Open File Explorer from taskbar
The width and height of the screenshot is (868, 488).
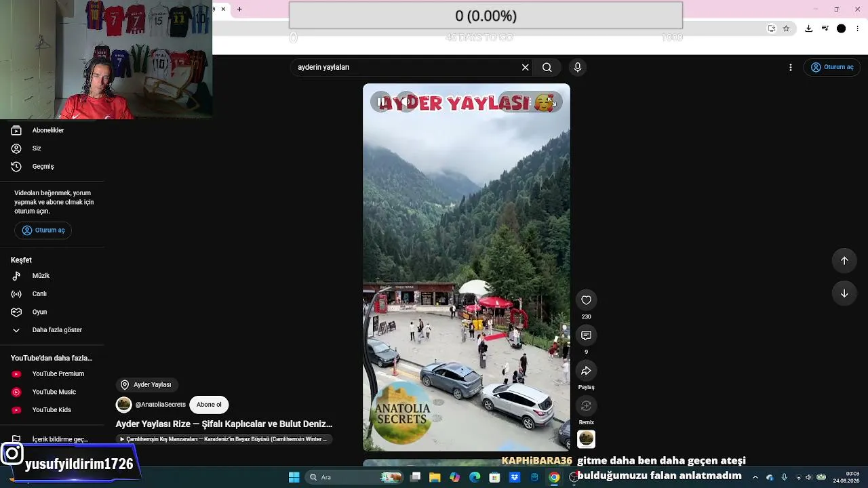tap(435, 477)
